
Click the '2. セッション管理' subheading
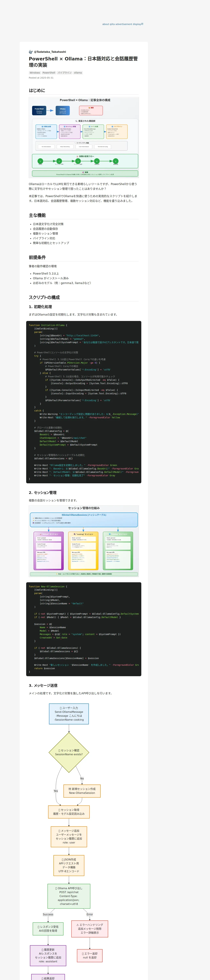click(x=43, y=492)
